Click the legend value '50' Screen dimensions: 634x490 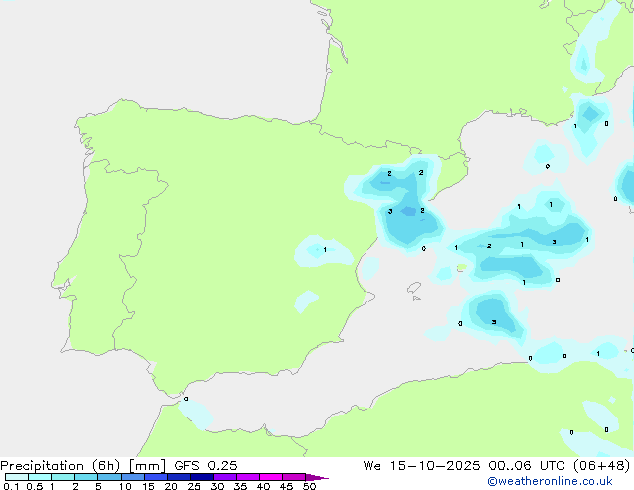click(310, 486)
